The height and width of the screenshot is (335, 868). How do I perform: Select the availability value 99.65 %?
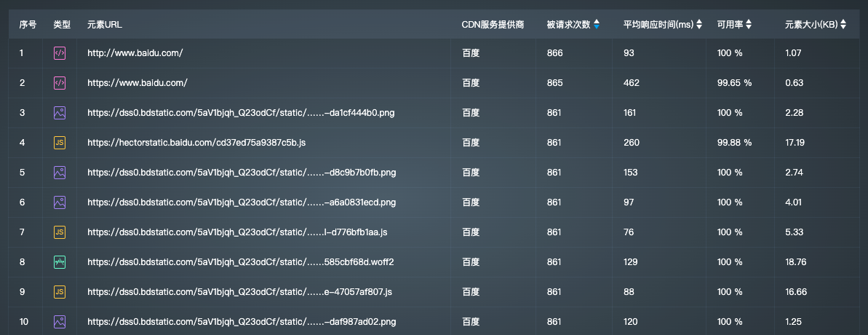tap(735, 83)
